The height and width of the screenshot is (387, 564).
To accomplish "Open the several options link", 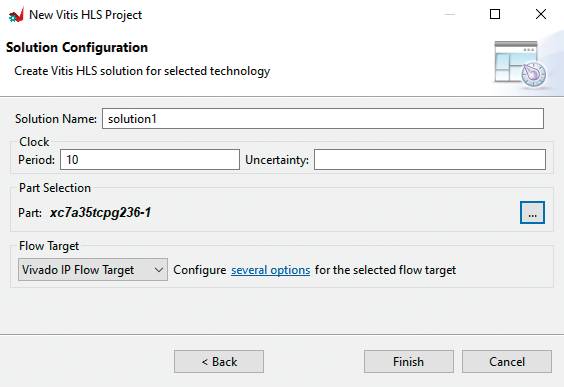I will 270,270.
